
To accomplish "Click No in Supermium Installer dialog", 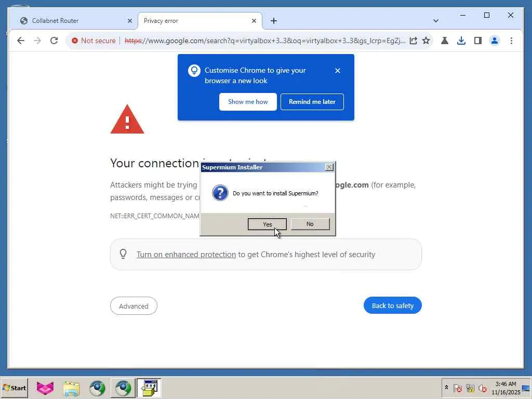I will coord(310,224).
